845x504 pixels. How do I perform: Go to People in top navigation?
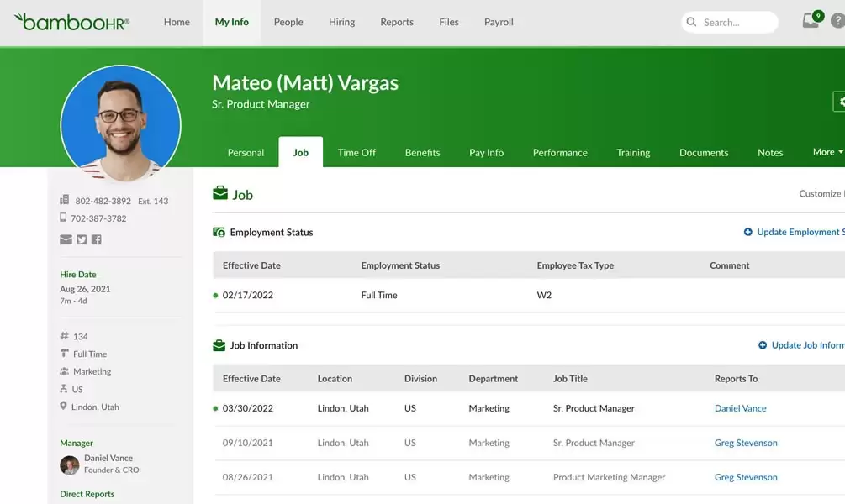pyautogui.click(x=288, y=22)
